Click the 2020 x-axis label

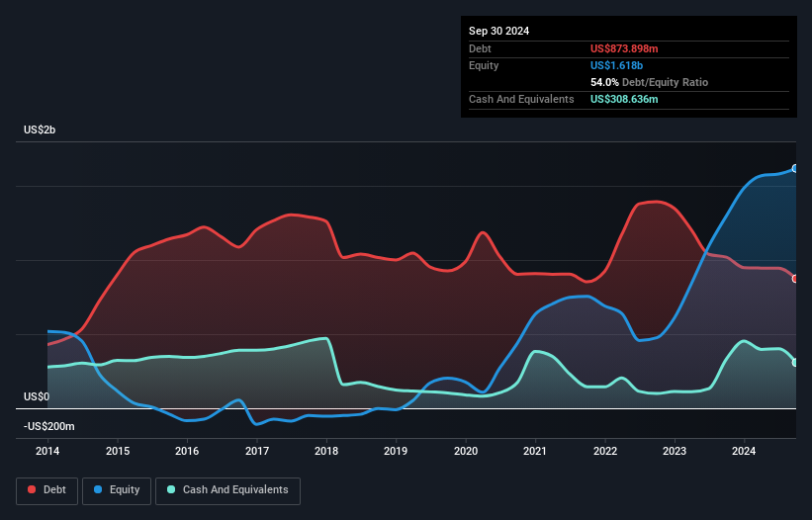[x=466, y=451]
